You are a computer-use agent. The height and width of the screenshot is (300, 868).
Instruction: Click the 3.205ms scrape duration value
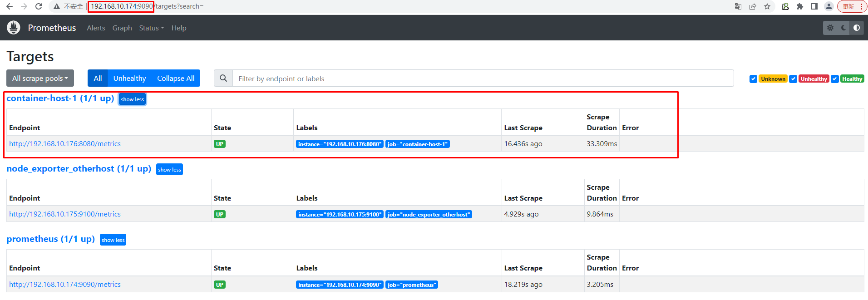600,284
